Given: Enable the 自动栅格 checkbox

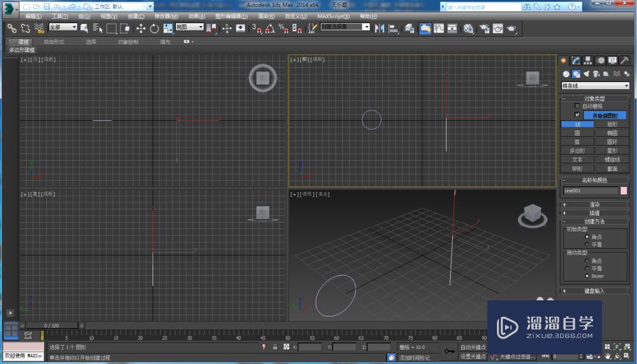Looking at the screenshot, I should tap(577, 106).
